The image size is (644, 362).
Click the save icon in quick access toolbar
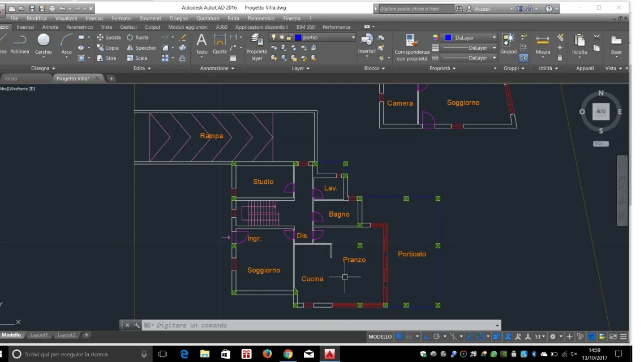tap(32, 8)
